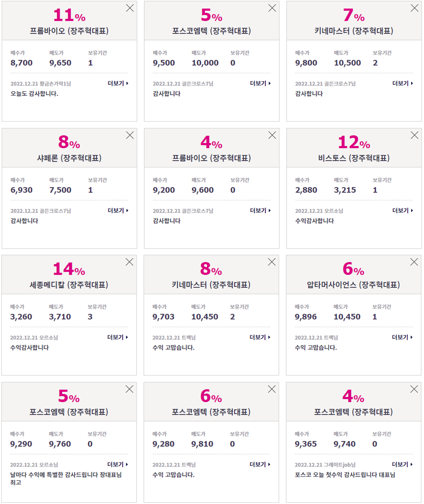Image resolution: width=424 pixels, height=504 pixels.
Task: Open 더보기 on 황금손가락1님 review
Action: [118, 83]
